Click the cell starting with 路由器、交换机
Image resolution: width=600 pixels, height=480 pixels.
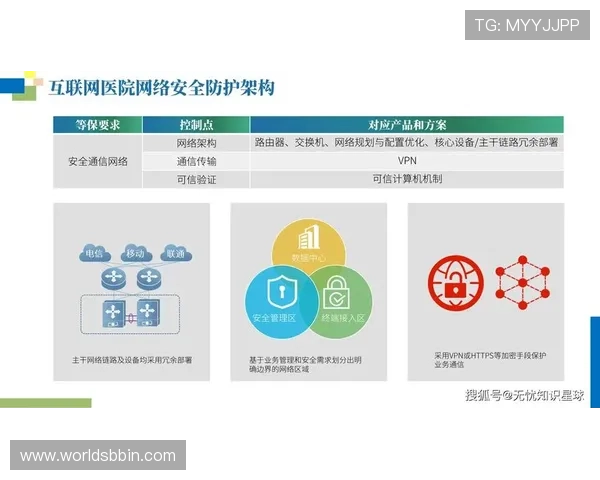(x=407, y=143)
